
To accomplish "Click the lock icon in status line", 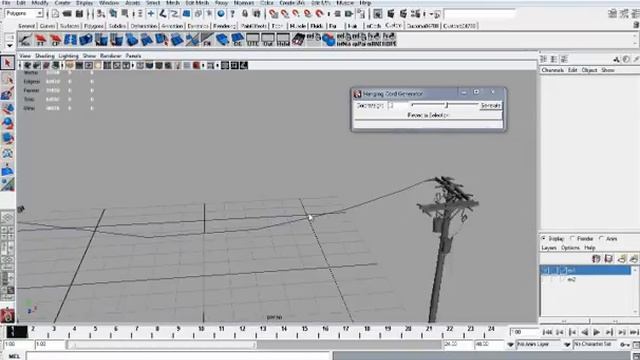I will pos(245,14).
